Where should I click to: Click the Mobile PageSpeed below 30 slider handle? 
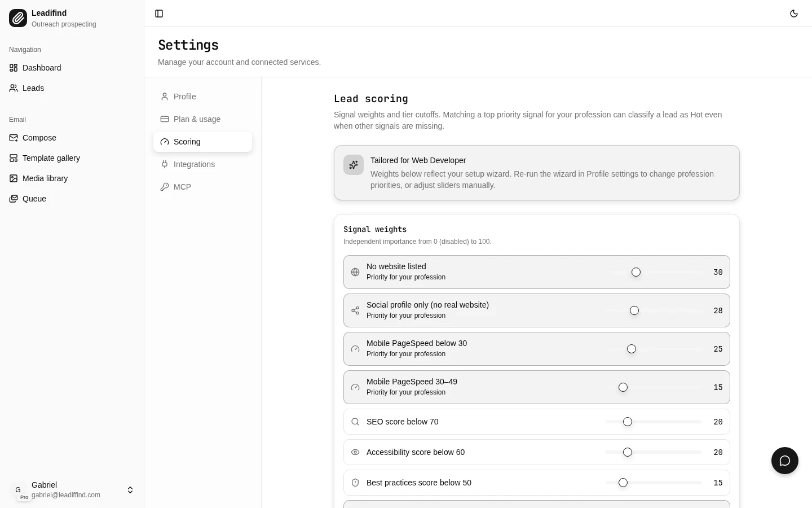[632, 349]
